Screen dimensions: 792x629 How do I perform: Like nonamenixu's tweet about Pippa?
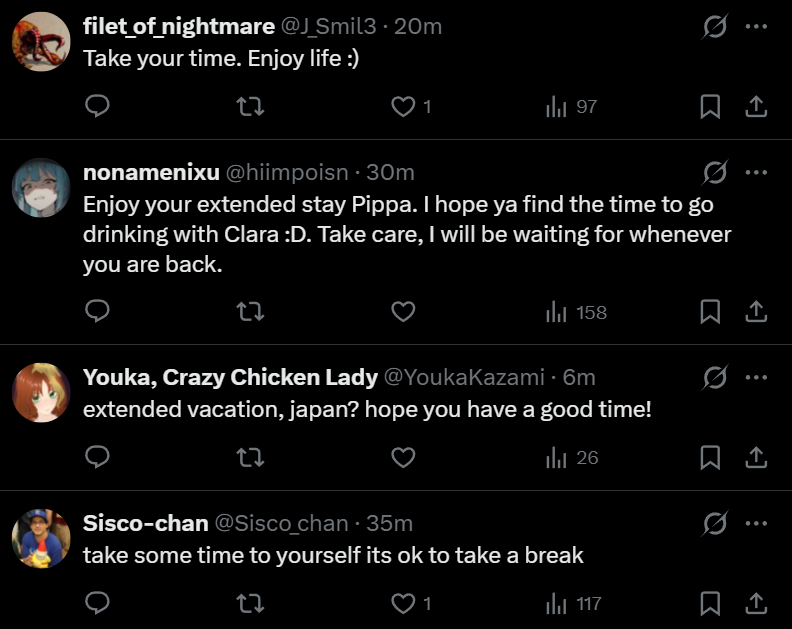tap(403, 312)
